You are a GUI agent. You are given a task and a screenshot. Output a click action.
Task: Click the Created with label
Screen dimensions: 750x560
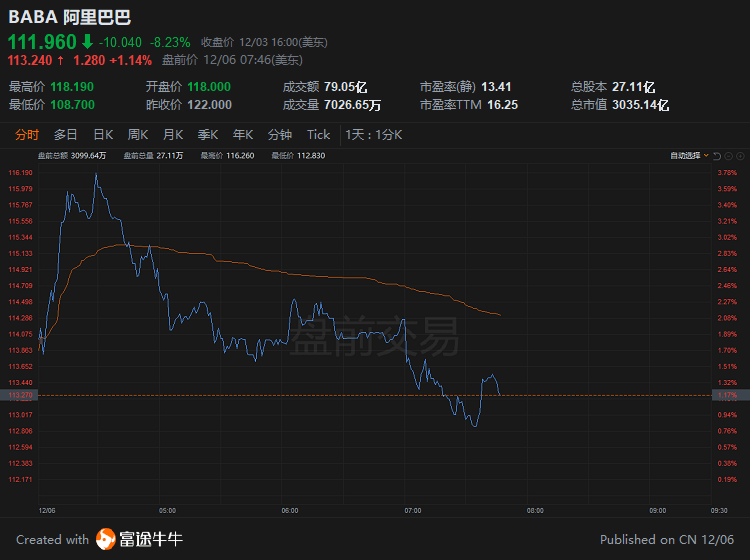click(53, 539)
